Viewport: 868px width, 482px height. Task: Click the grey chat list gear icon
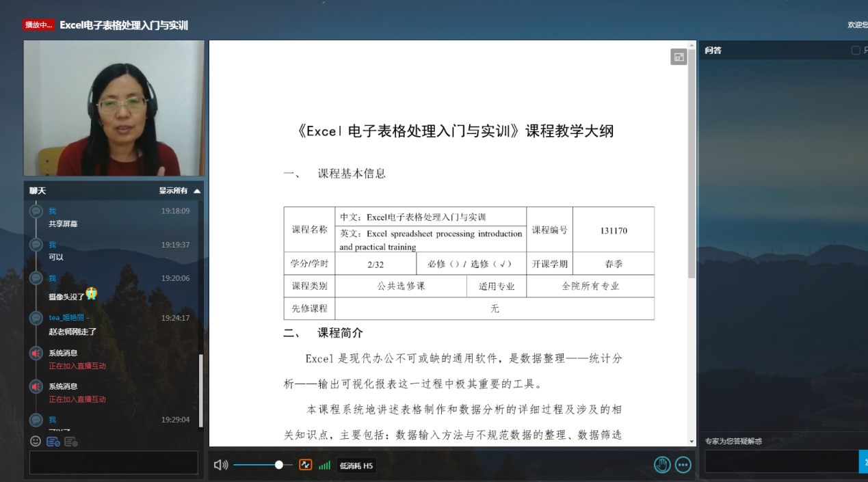pyautogui.click(x=71, y=442)
